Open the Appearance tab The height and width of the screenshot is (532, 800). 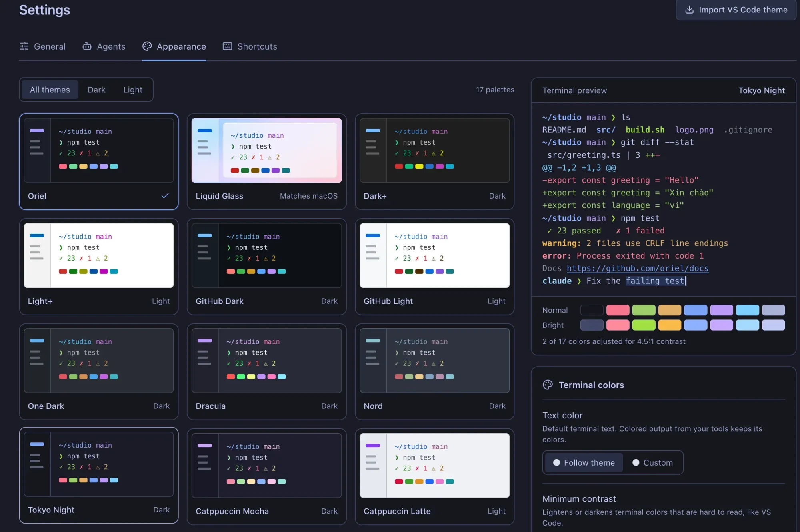(174, 46)
